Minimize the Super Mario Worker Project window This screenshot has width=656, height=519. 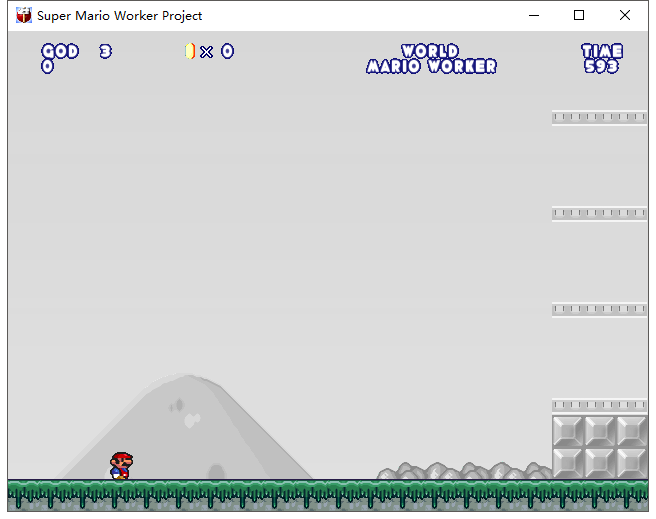tap(534, 15)
